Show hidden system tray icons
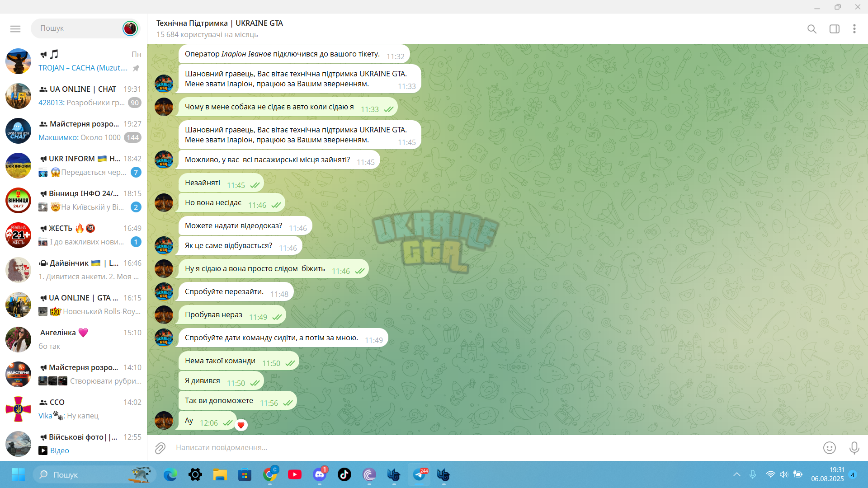The image size is (868, 488). click(737, 474)
